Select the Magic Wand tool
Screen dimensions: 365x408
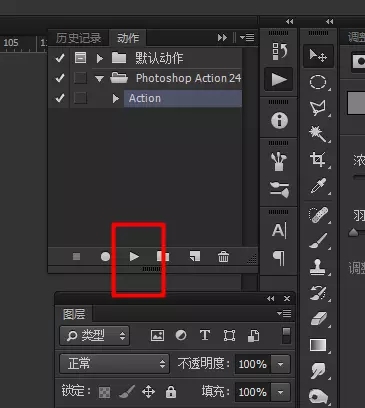(317, 133)
